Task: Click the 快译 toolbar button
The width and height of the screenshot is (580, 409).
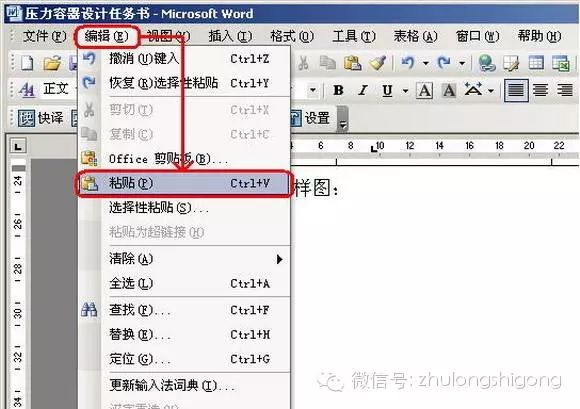Action: click(41, 118)
